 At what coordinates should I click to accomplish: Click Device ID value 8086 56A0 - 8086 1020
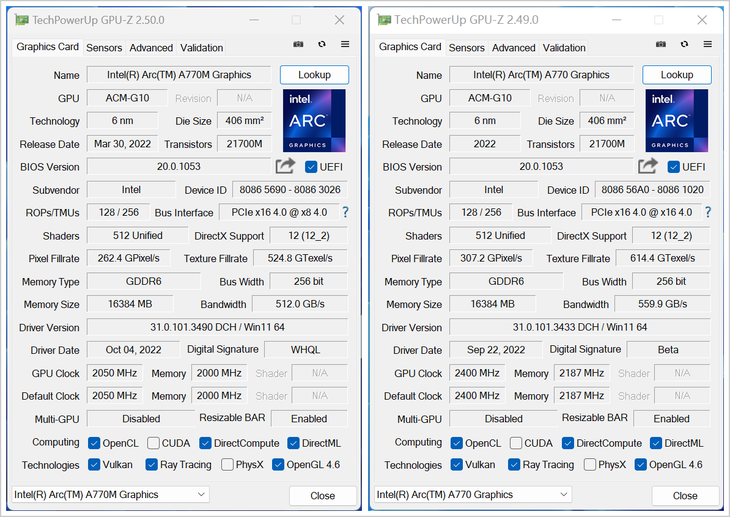[652, 190]
